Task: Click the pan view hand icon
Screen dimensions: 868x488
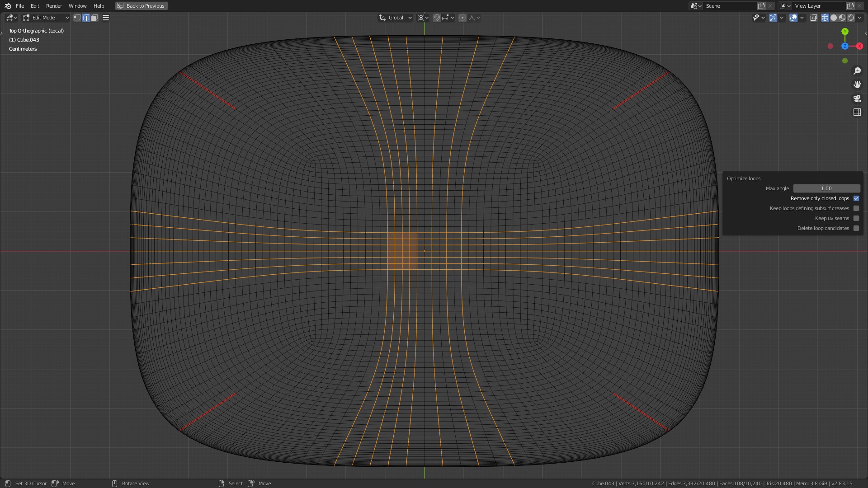Action: tap(857, 84)
